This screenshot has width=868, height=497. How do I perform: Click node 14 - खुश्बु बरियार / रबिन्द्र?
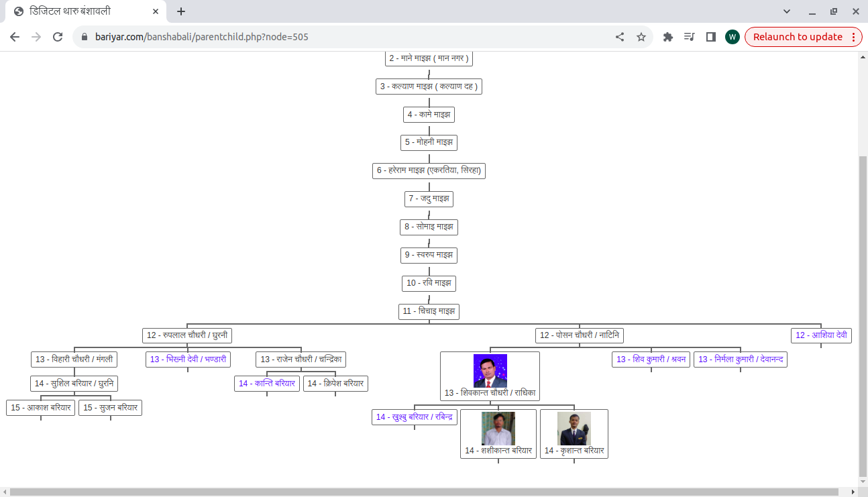pyautogui.click(x=415, y=417)
